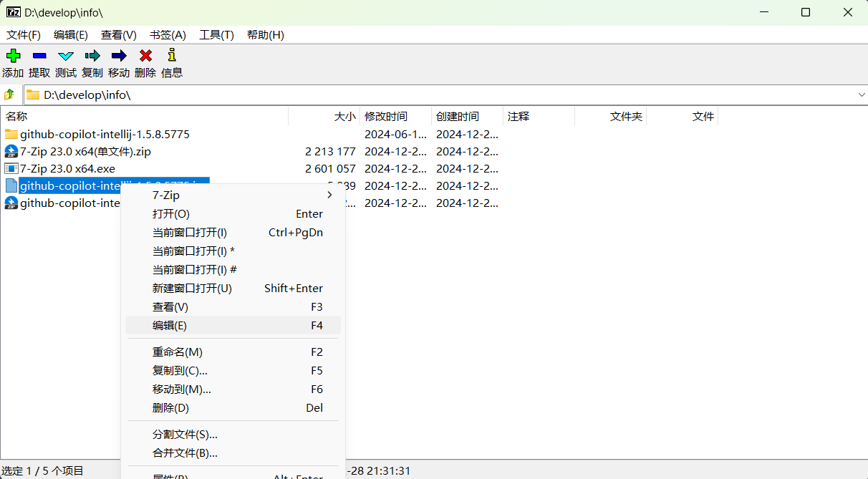Sort by 文件夹 folders column header

(610, 116)
